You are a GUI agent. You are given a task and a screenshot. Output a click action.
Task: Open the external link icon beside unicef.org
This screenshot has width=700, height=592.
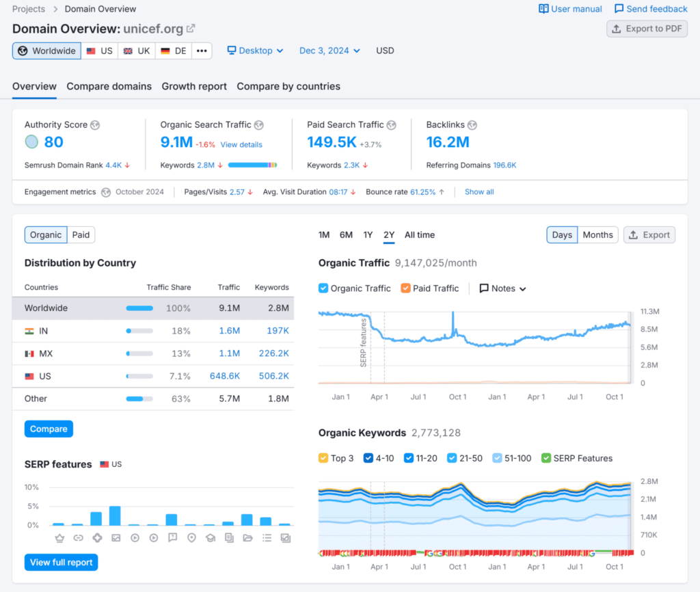pos(191,29)
